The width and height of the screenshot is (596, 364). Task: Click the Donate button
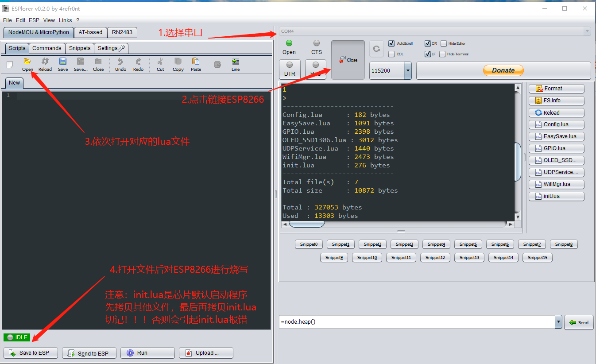tap(503, 70)
